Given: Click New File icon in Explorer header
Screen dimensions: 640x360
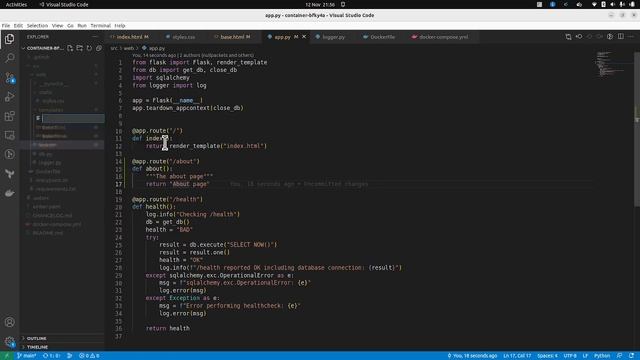Looking at the screenshot, I should point(70,48).
